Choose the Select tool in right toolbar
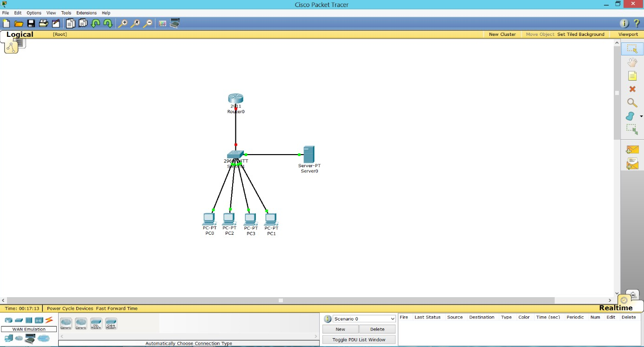The image size is (644, 347). coord(632,48)
